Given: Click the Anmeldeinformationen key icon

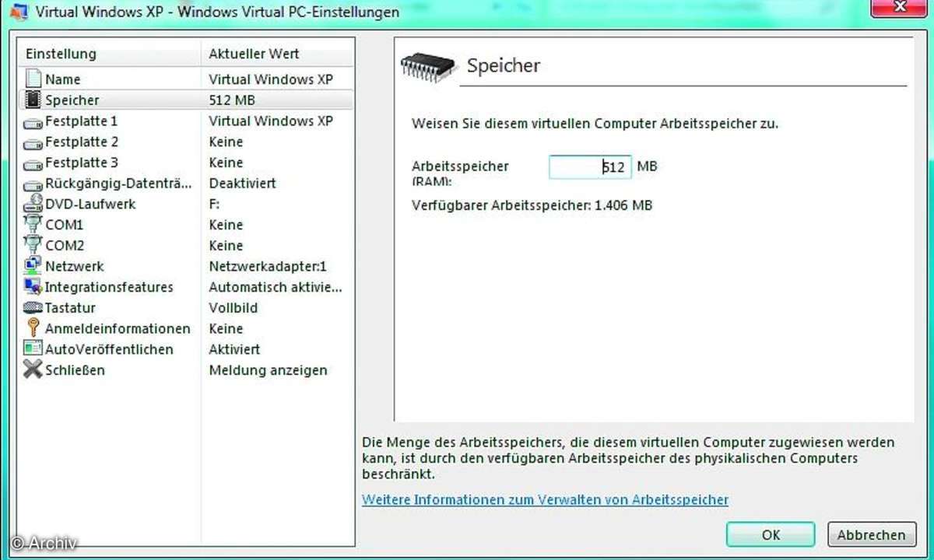Looking at the screenshot, I should [x=33, y=328].
